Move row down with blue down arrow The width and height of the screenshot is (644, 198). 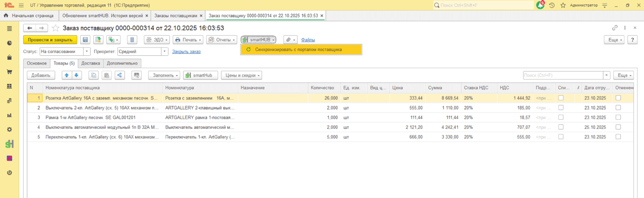point(76,75)
